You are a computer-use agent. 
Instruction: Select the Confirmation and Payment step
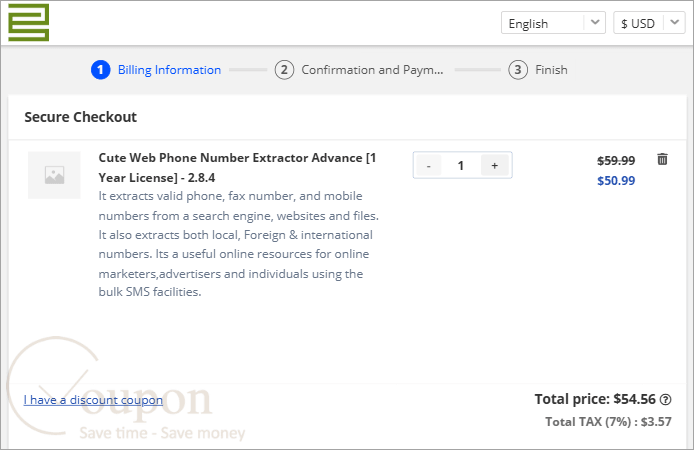click(x=359, y=70)
